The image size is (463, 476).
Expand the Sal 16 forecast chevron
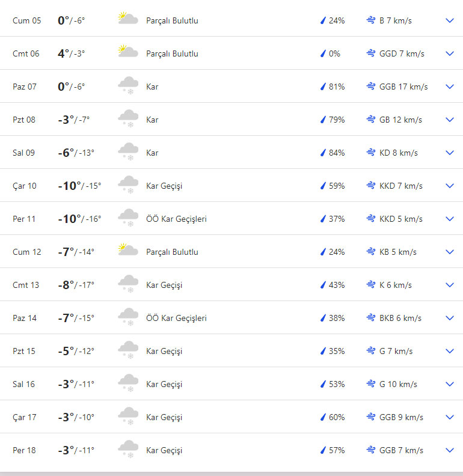coord(449,384)
